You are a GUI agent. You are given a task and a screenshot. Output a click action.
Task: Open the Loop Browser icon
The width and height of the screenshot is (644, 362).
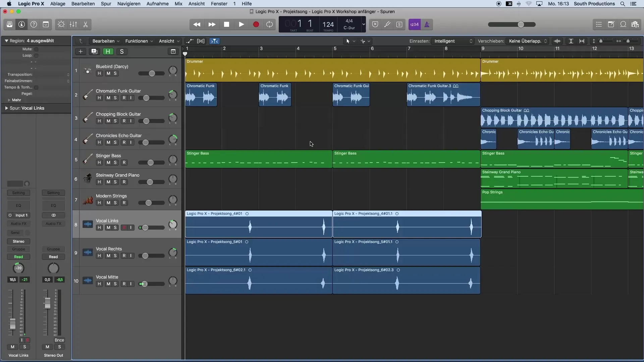coord(623,24)
